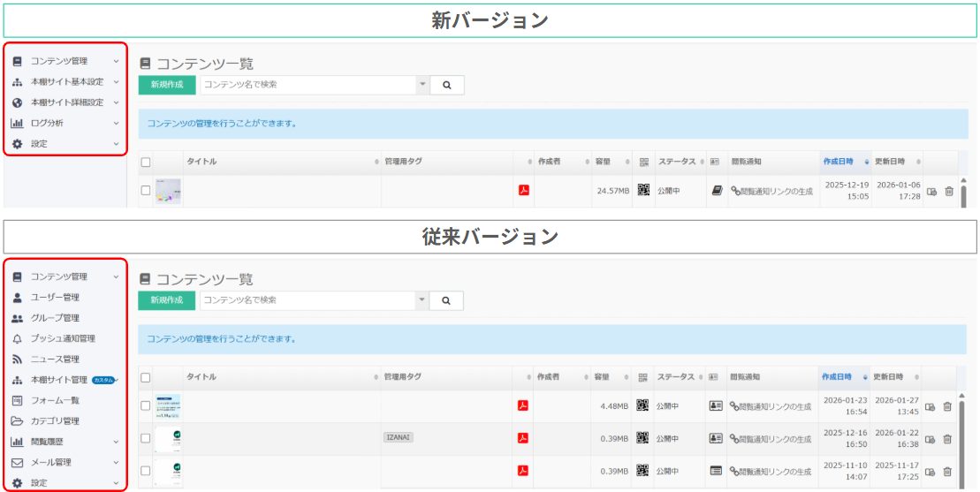Click the red PDF icon on the IZANAI row

click(523, 438)
